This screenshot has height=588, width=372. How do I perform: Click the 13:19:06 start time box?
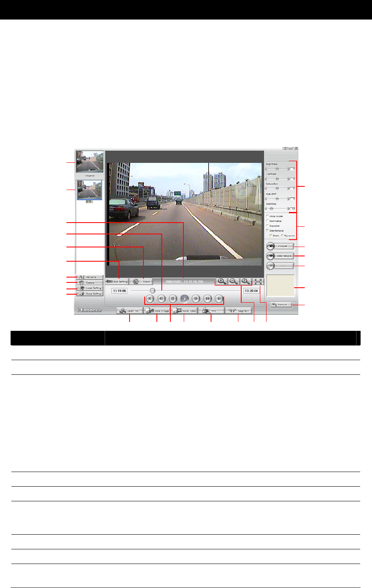120,291
